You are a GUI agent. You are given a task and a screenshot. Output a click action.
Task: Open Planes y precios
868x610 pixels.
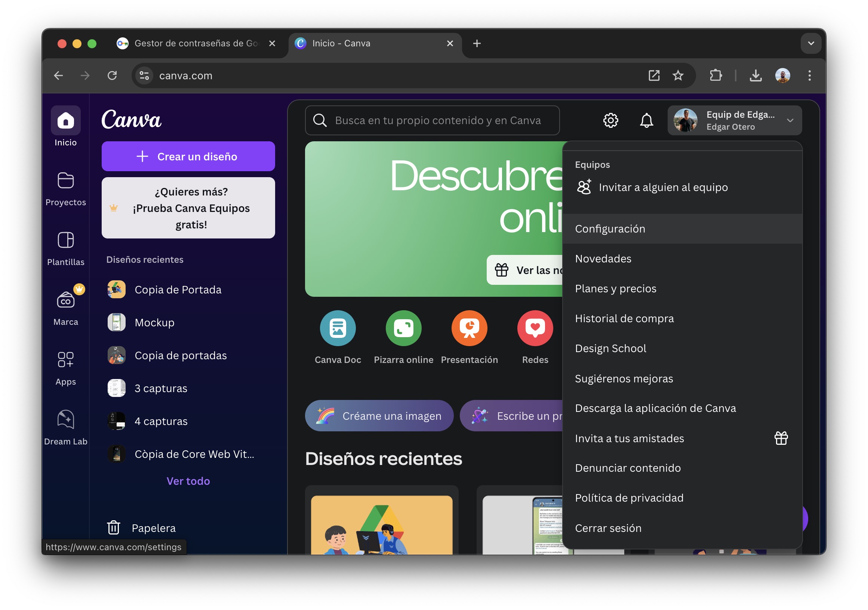pos(682,289)
